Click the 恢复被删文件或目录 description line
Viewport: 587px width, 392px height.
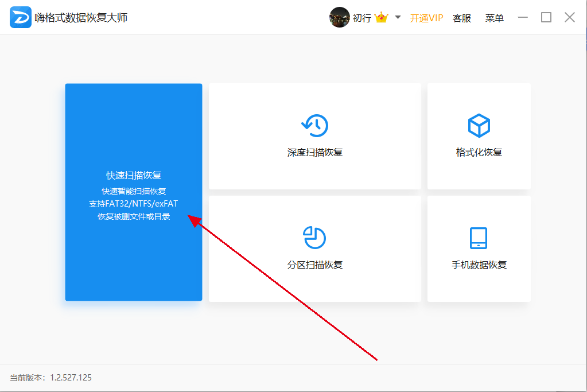click(x=134, y=216)
